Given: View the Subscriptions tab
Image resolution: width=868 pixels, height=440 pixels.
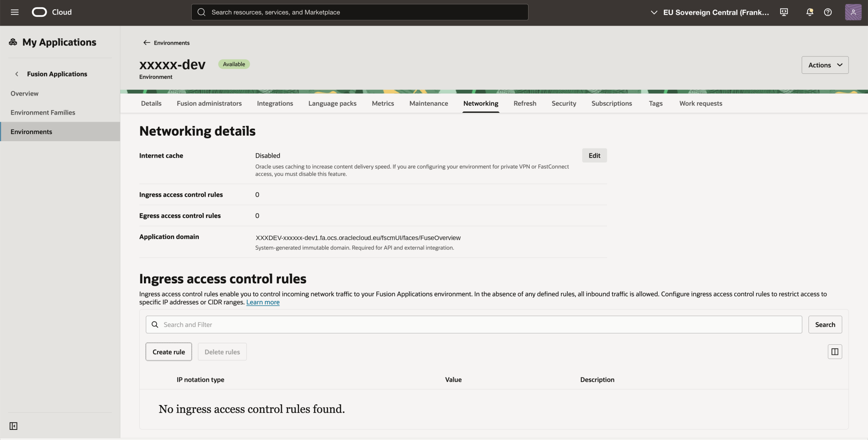Looking at the screenshot, I should click(612, 103).
